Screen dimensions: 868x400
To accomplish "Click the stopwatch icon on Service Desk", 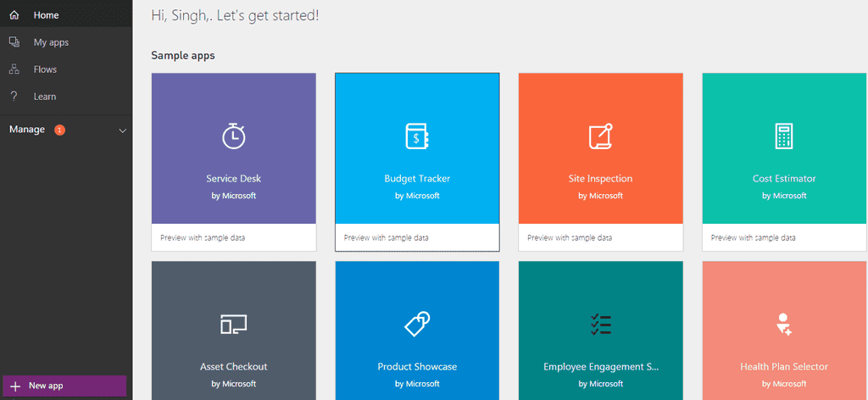I will [x=234, y=136].
